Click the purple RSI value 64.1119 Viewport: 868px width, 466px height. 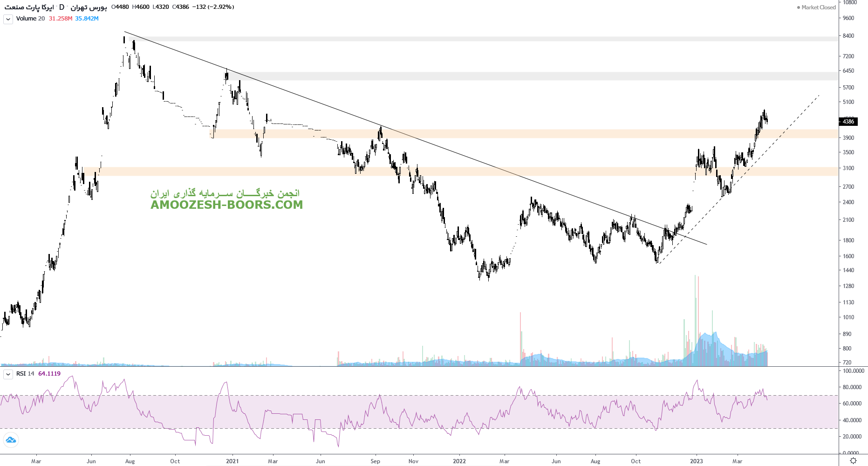49,374
